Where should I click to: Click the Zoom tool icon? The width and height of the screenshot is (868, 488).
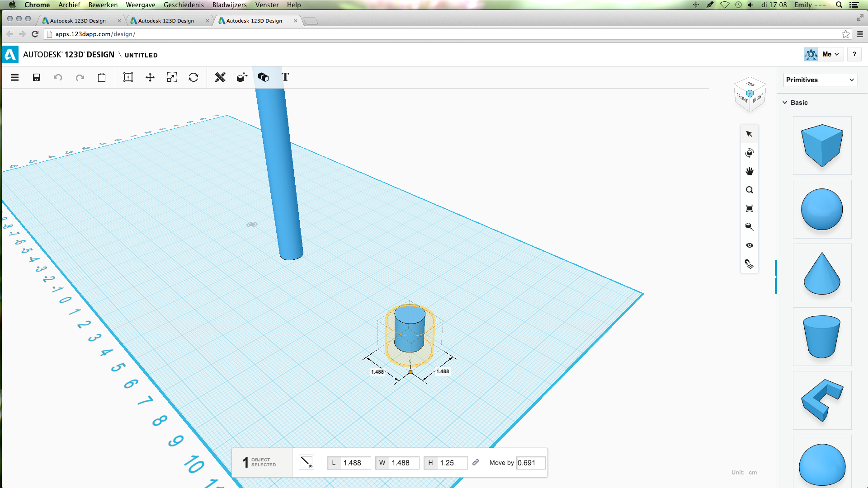click(x=750, y=189)
